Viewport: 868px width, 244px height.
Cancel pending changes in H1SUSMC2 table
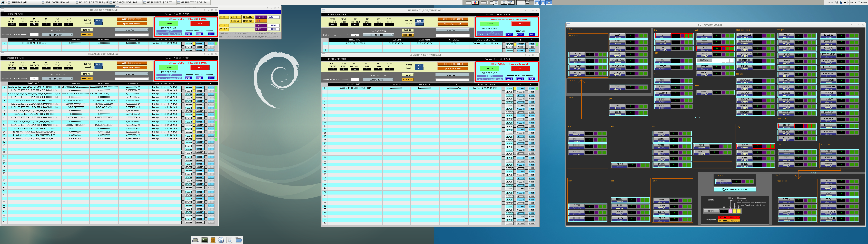coord(521,24)
